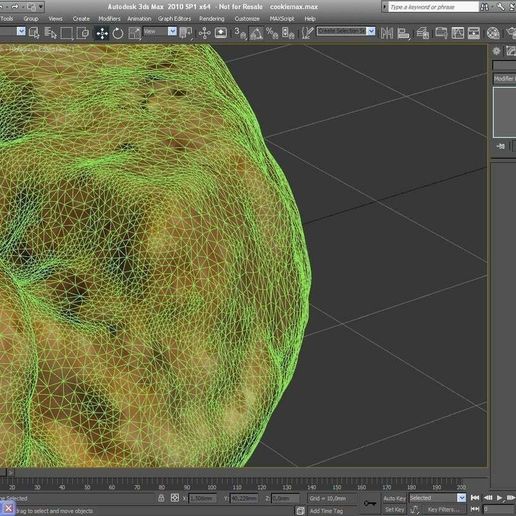This screenshot has width=516, height=516.
Task: Click the redo arrow in quick access toolbar
Action: pyautogui.click(x=15, y=6)
